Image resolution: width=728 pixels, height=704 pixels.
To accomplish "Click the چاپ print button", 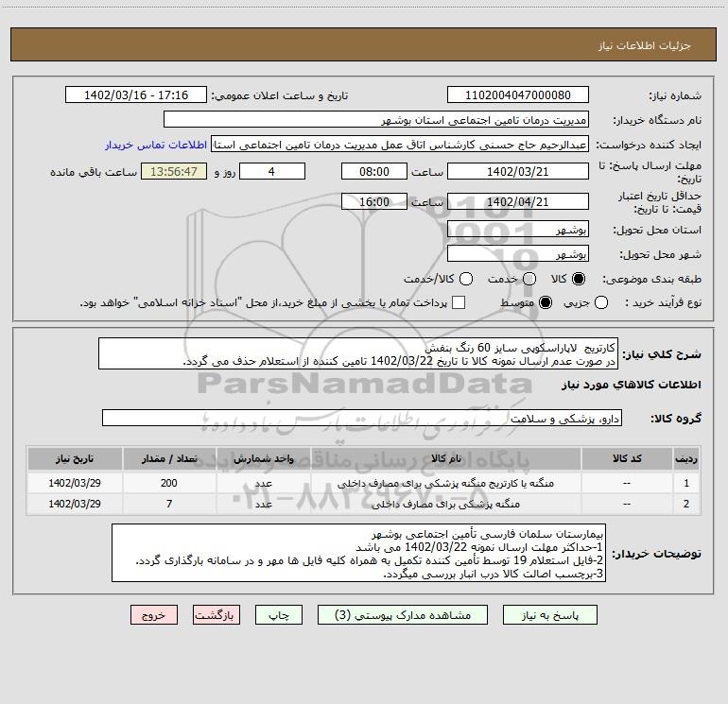I will point(279,615).
